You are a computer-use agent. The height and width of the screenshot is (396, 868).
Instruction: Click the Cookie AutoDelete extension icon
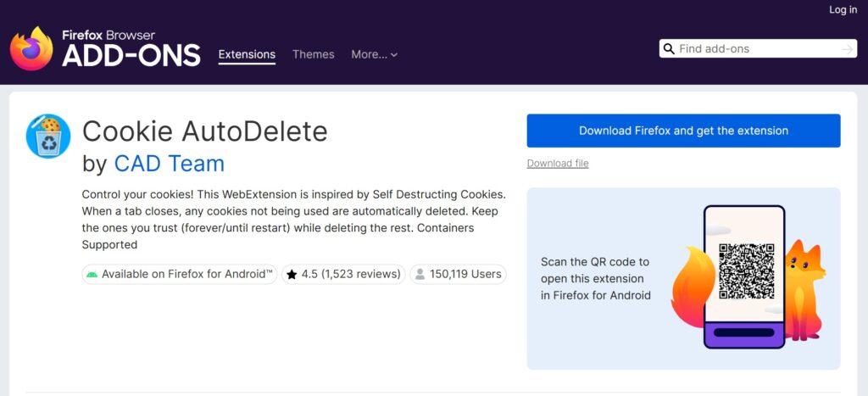[x=48, y=136]
